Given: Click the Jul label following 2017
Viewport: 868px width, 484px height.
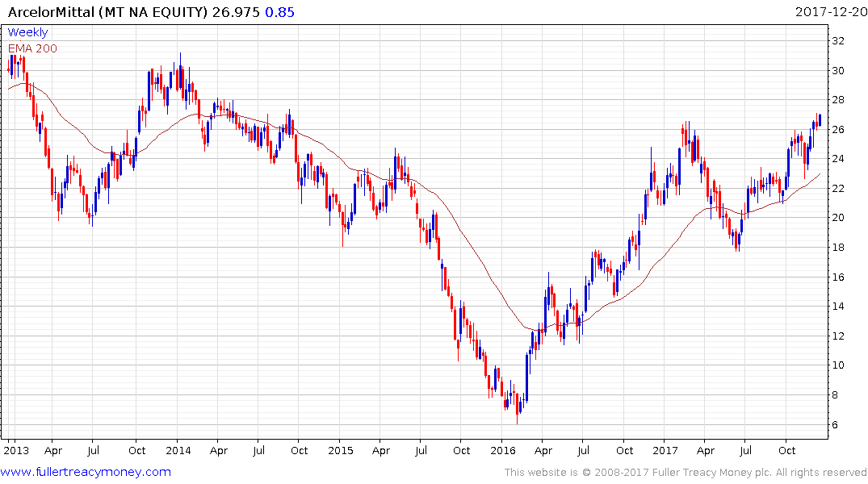Looking at the screenshot, I should point(745,450).
